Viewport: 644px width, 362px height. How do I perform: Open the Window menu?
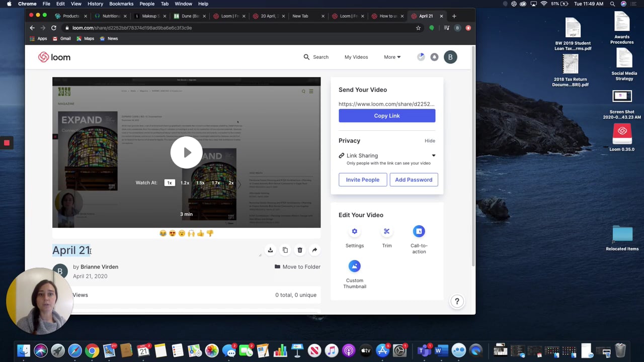tap(183, 4)
